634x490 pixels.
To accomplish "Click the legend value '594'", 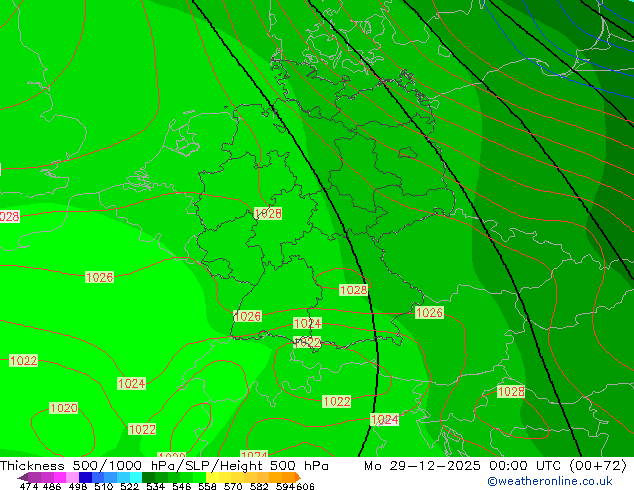I will click(285, 486).
